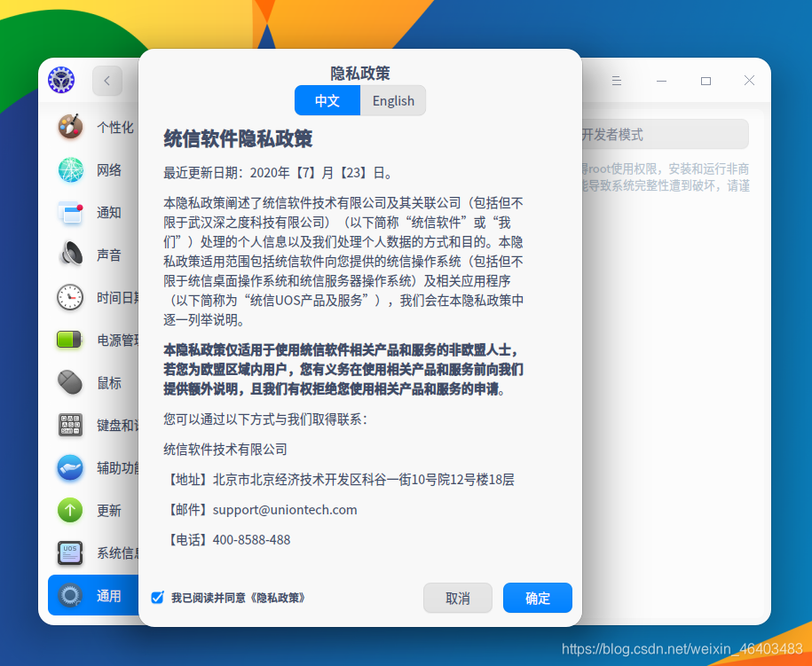Select the 网络 sidebar label
The width and height of the screenshot is (812, 666).
point(109,169)
